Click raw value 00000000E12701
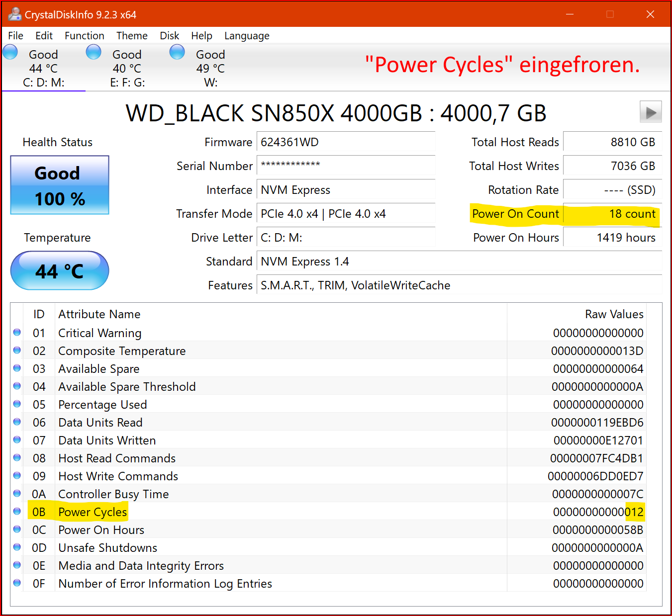Image resolution: width=672 pixels, height=616 pixels. coord(598,440)
